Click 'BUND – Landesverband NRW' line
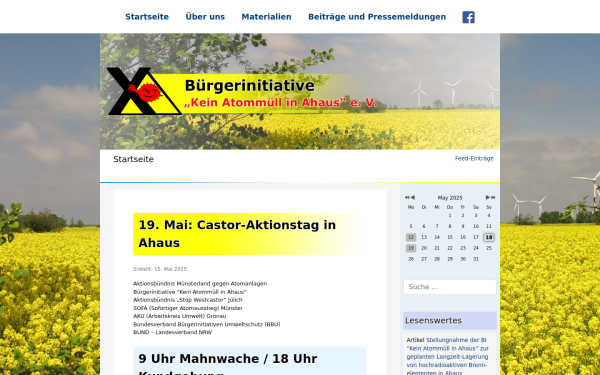This screenshot has height=375, width=600. pos(173,332)
